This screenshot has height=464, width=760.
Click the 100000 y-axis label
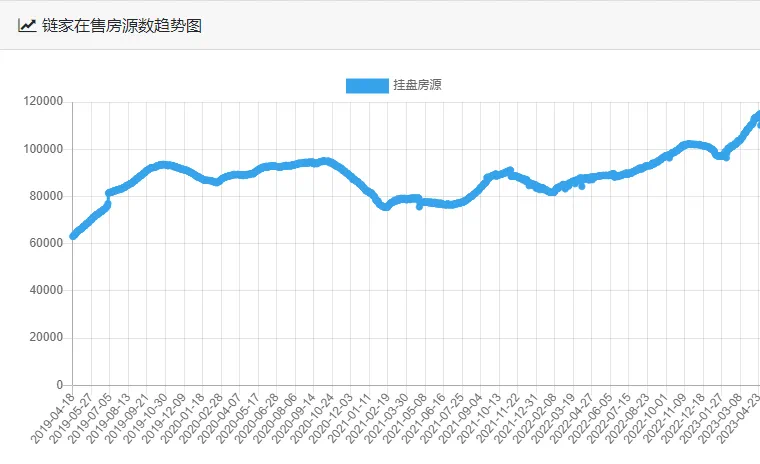click(x=43, y=149)
